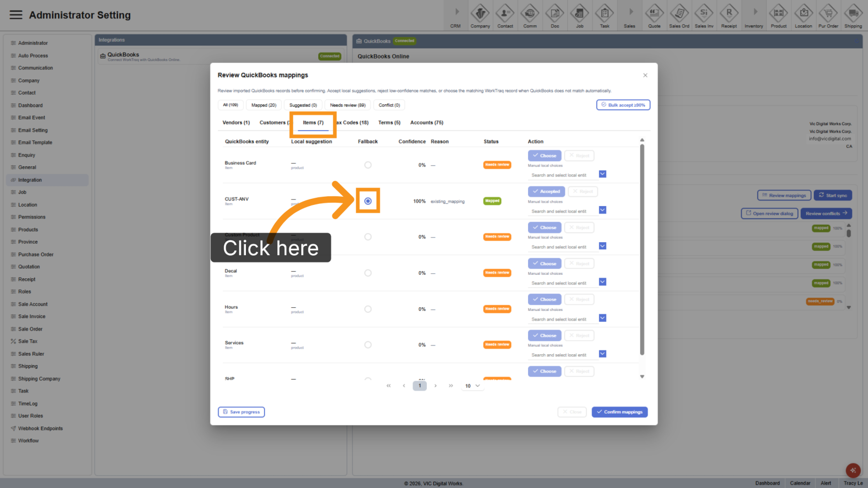
Task: Select fallback radio for Custom Product
Action: click(368, 237)
